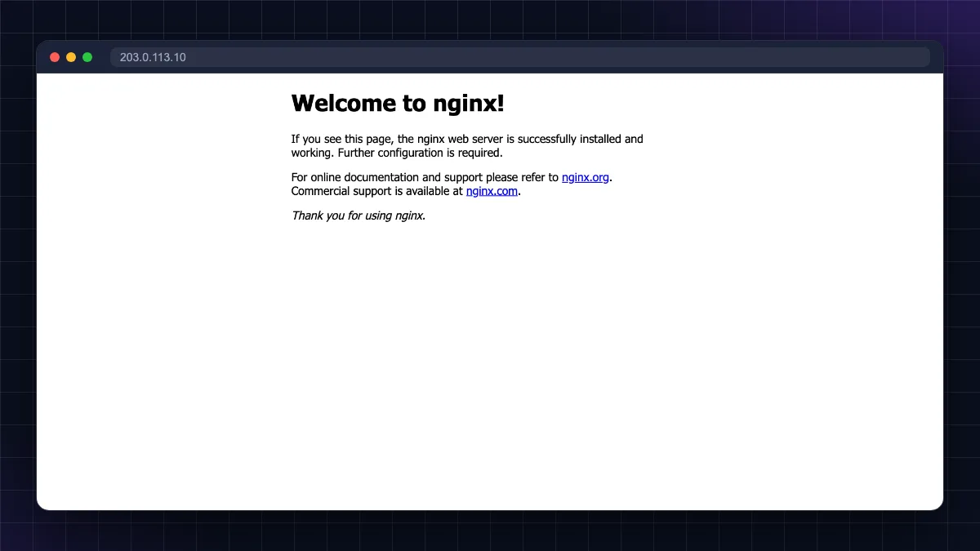Close the window with the red button
The width and height of the screenshot is (980, 551).
tap(55, 57)
